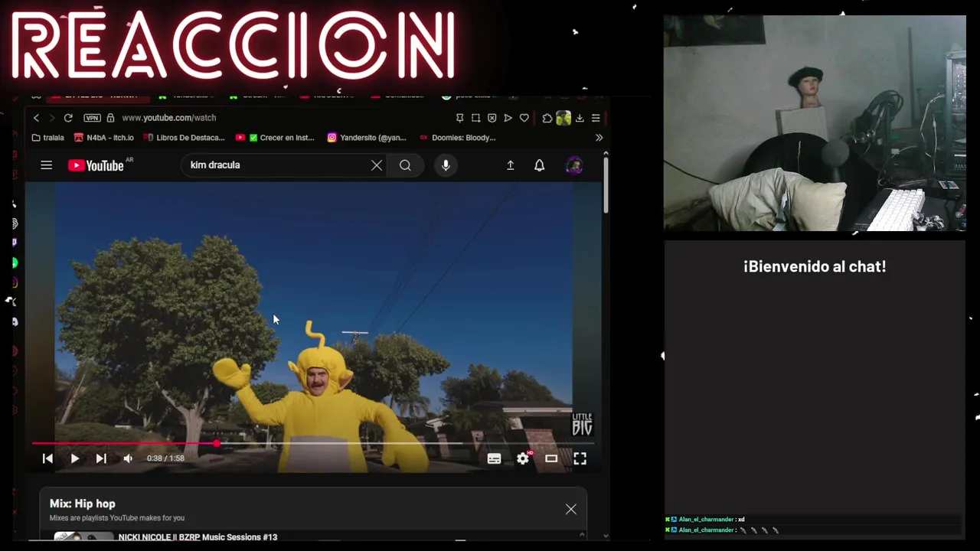980x551 pixels.
Task: Open the browser downloads icon
Action: (x=580, y=118)
